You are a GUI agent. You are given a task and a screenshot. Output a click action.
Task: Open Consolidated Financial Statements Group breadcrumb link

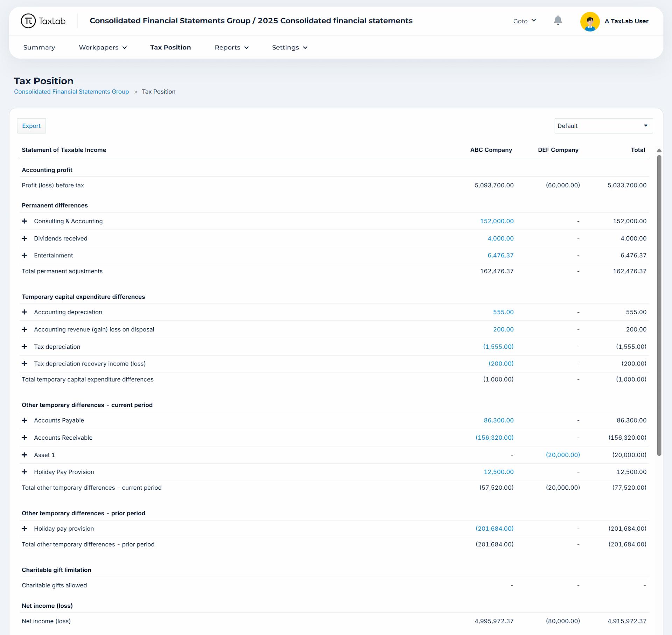[x=71, y=92]
